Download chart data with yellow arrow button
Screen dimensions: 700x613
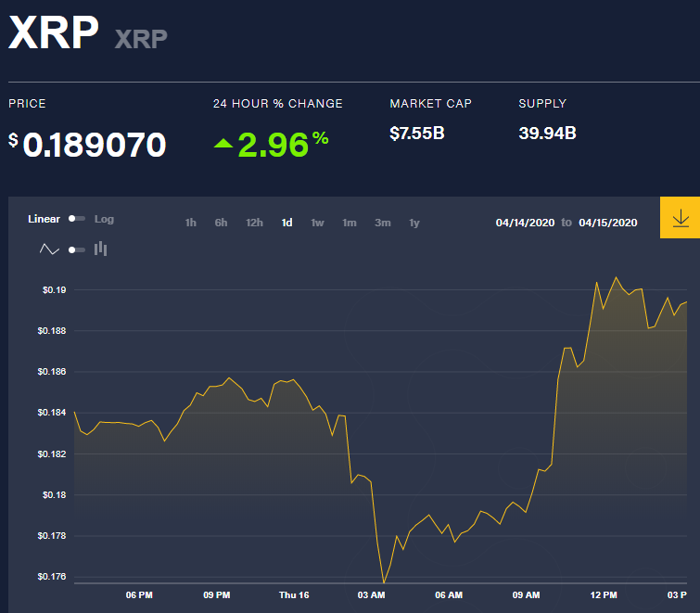pos(680,217)
